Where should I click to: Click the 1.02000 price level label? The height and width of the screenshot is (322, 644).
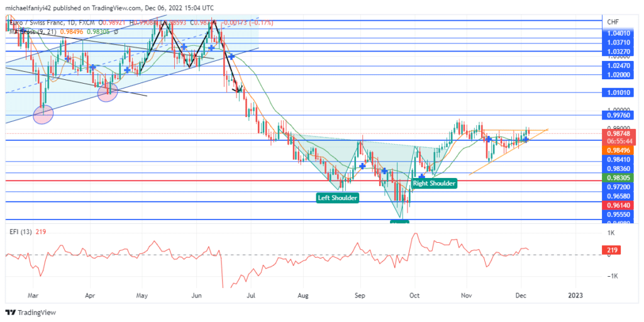(619, 75)
